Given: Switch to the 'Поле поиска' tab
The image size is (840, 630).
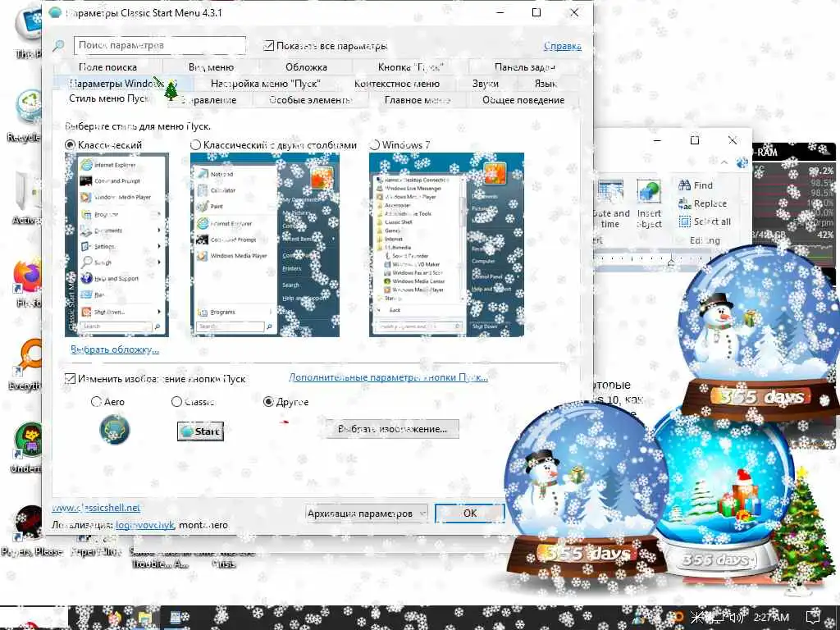Looking at the screenshot, I should coord(107,67).
